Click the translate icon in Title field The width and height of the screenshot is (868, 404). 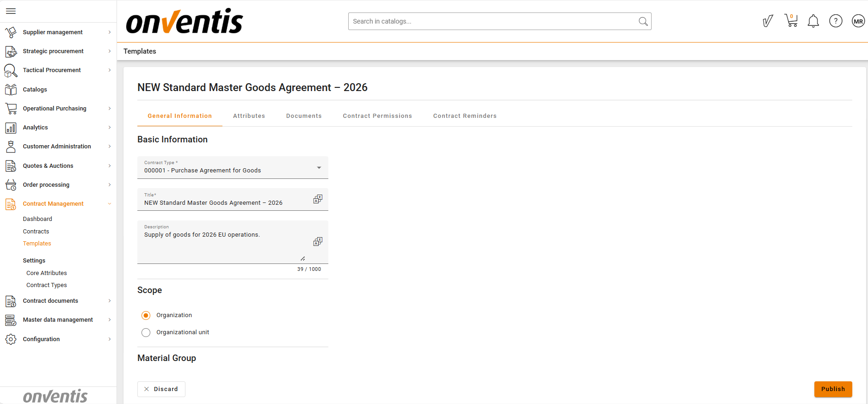coord(318,199)
